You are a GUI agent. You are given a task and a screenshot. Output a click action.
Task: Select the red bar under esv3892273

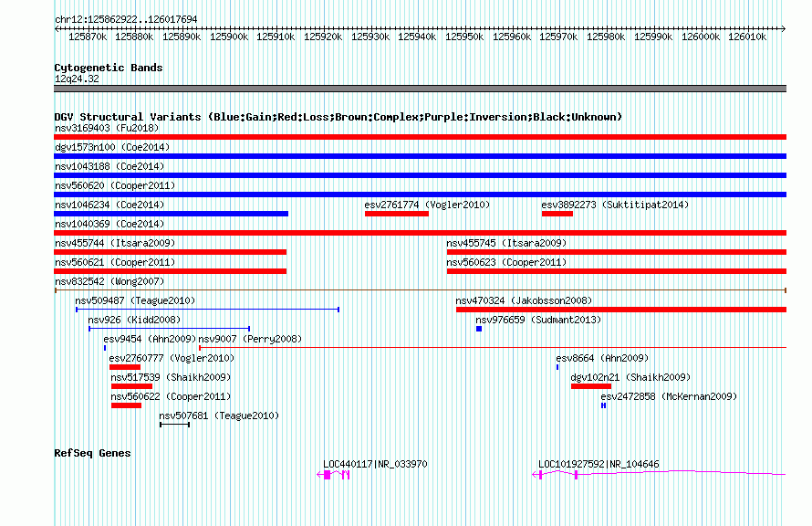[557, 214]
